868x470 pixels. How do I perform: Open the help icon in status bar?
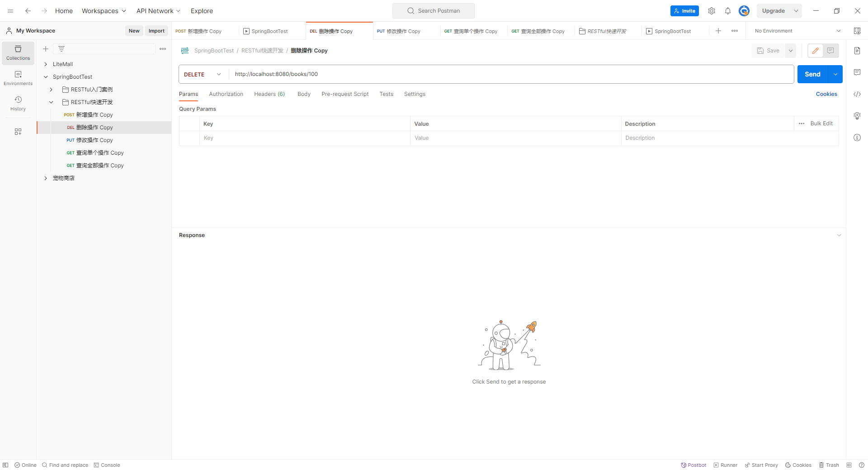(862, 465)
